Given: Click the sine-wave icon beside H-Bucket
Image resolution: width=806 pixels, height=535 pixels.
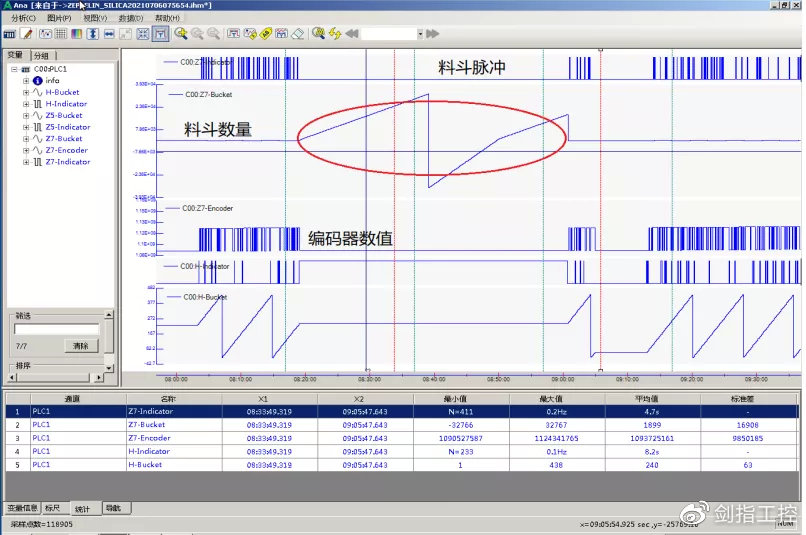Looking at the screenshot, I should (38, 92).
